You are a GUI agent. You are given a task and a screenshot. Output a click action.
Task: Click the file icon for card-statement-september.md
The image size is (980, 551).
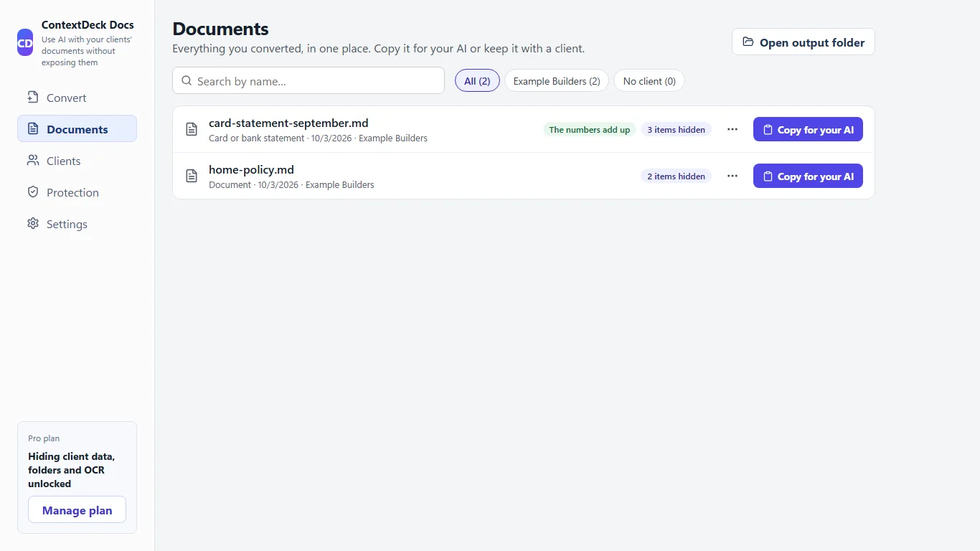pos(192,130)
